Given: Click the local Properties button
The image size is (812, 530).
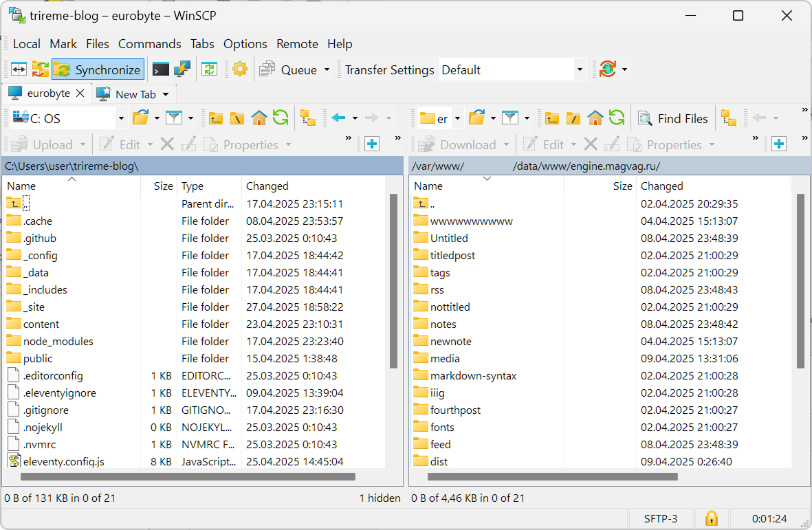Looking at the screenshot, I should click(x=242, y=144).
